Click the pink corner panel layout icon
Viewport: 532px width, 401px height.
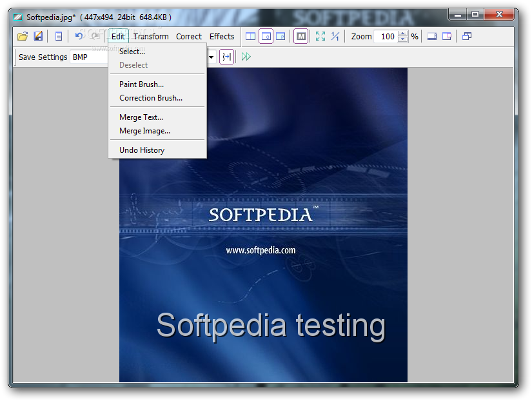[x=447, y=36]
